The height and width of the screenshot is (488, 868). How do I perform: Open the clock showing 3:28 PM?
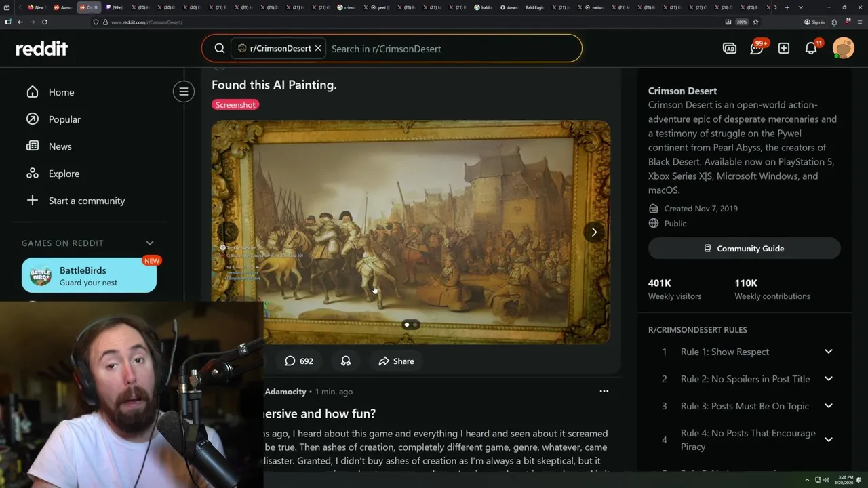tap(846, 480)
